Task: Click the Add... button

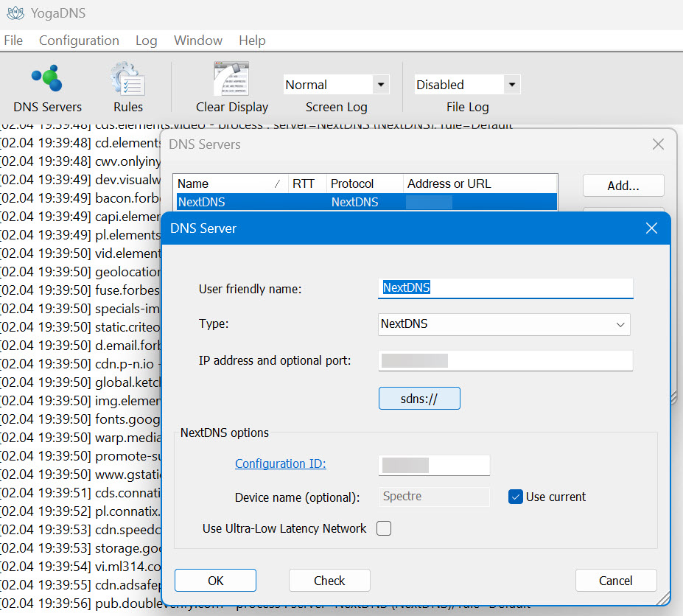Action: 623,186
